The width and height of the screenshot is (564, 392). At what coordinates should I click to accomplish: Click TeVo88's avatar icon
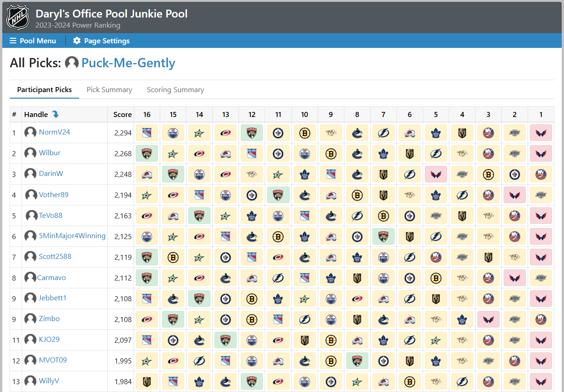tap(31, 216)
